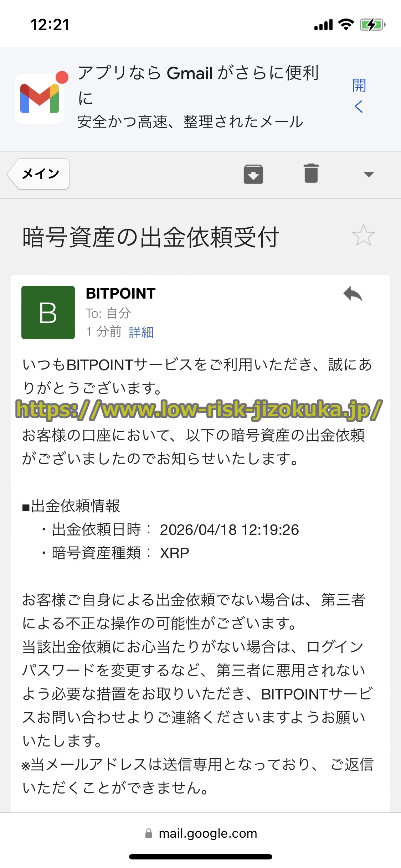Tap the BITPOINT sender name

[x=121, y=294]
